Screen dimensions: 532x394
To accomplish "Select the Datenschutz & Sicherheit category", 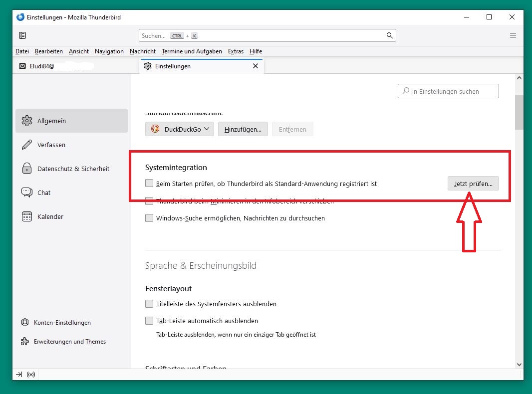I will [71, 169].
